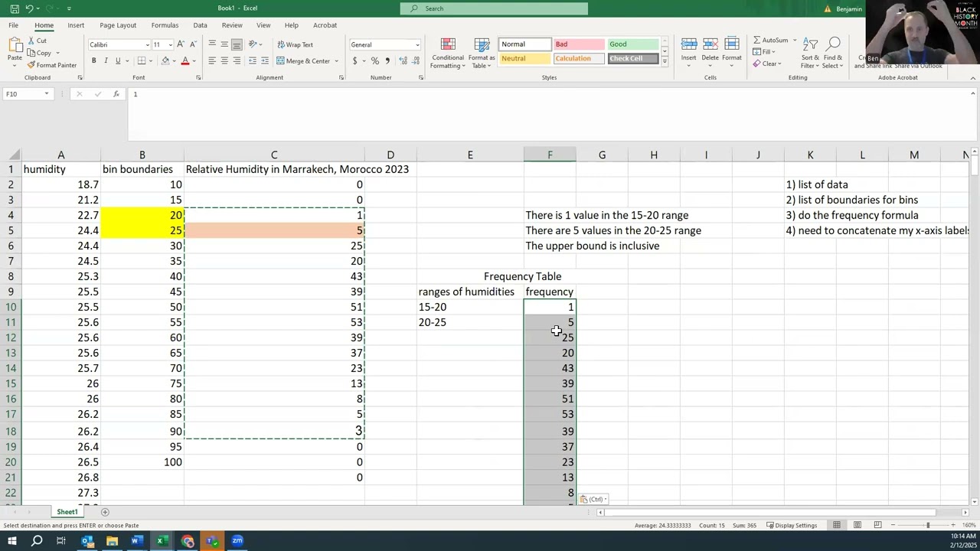Apply the Calculation cell style
This screenshot has width=980, height=551.
pos(579,59)
